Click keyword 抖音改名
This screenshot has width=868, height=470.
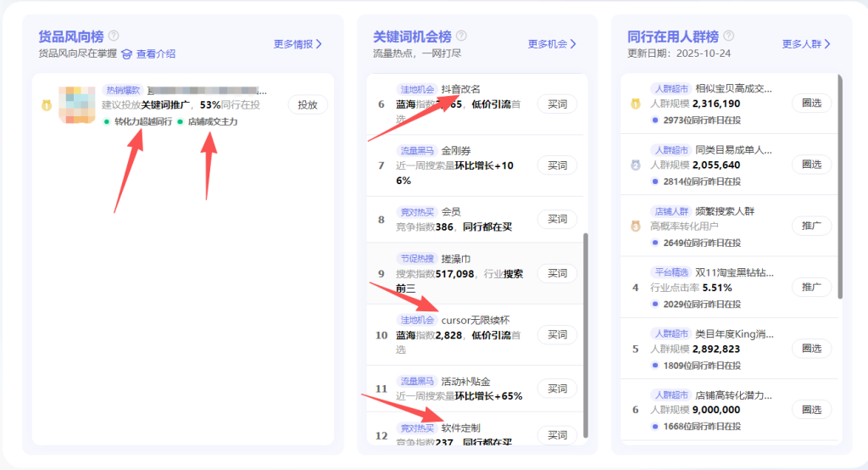click(x=460, y=89)
